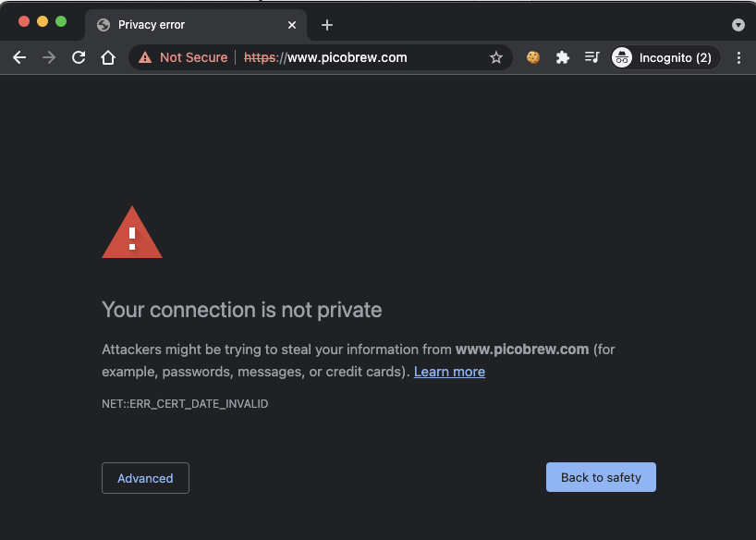Bookmark this page with the star icon
The image size is (756, 540).
pos(496,58)
